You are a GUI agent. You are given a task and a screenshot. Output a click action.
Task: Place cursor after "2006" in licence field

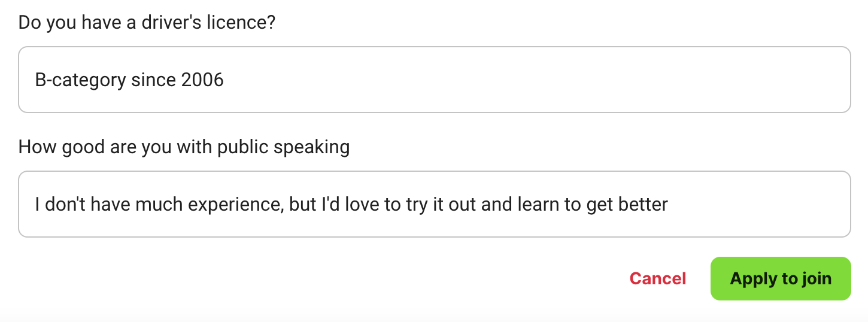[x=224, y=80]
